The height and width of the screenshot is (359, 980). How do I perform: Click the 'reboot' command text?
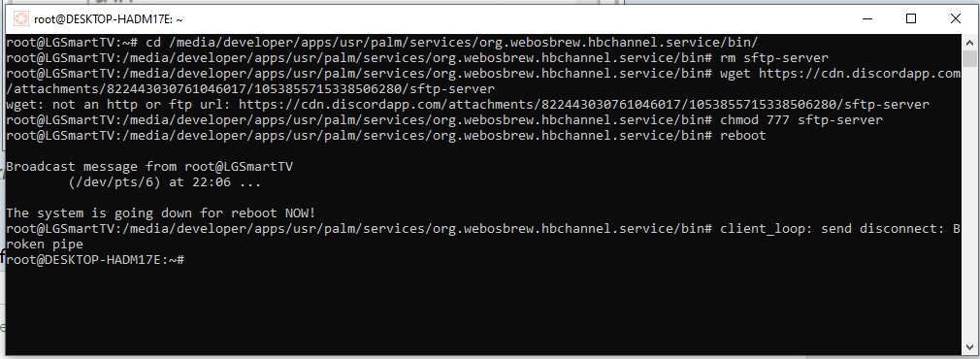coord(742,136)
